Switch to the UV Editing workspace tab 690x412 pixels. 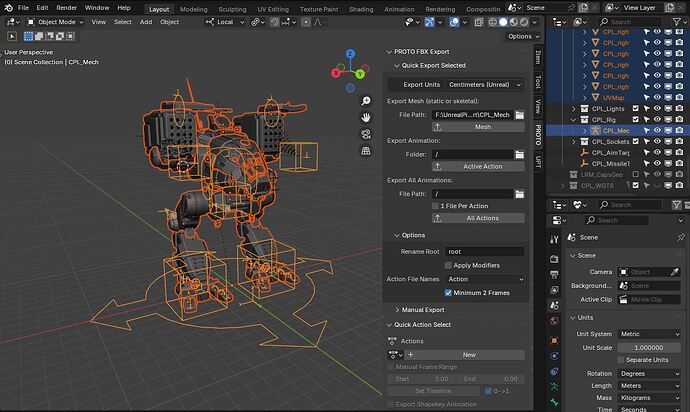pyautogui.click(x=273, y=9)
